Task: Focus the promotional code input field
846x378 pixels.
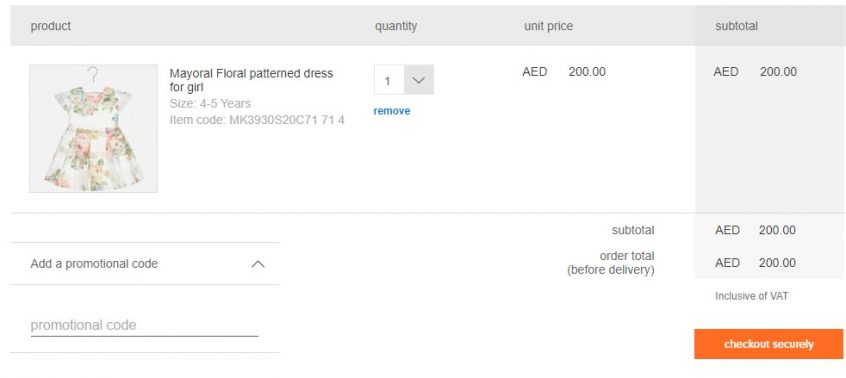Action: (x=144, y=325)
